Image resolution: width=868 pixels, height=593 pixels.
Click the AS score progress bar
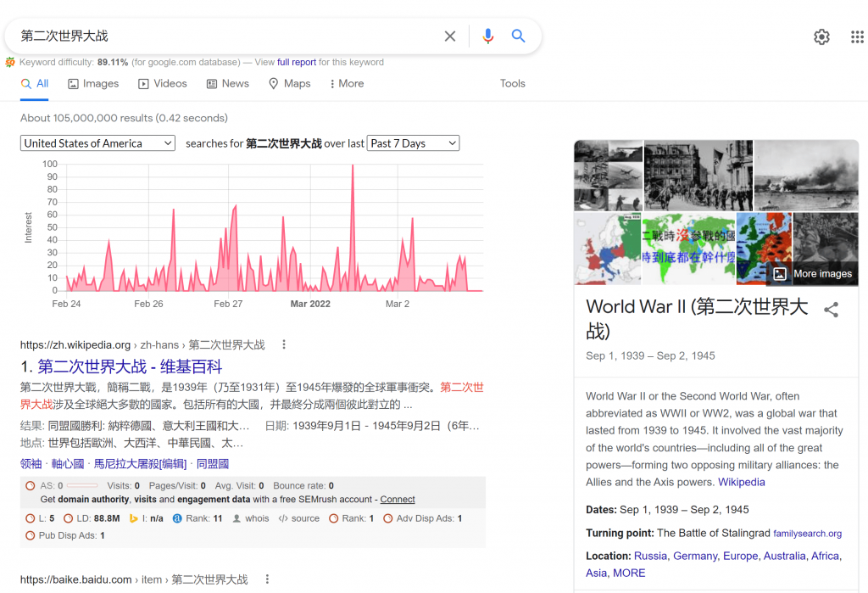82,485
